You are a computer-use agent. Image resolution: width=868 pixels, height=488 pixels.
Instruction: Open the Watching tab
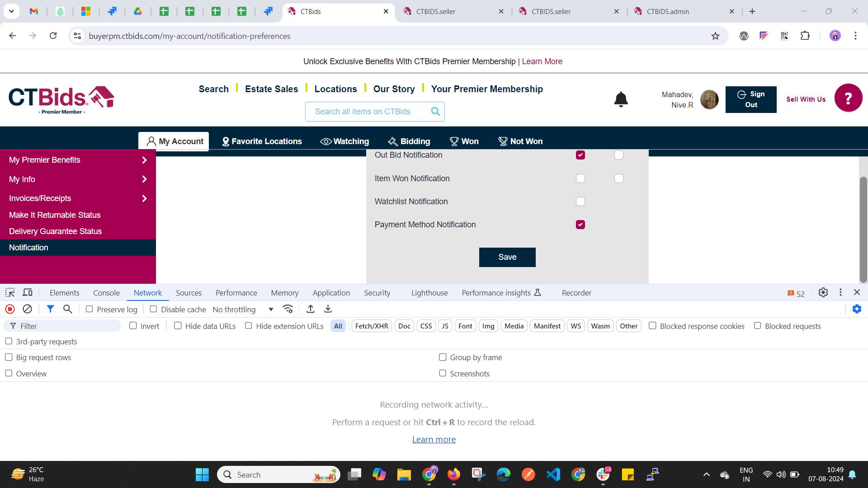tap(345, 141)
